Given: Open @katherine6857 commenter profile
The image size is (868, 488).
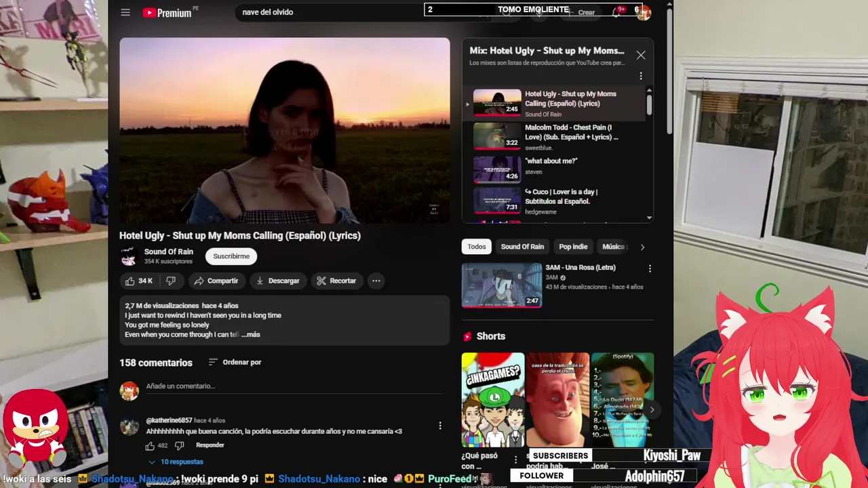Looking at the screenshot, I should point(169,420).
